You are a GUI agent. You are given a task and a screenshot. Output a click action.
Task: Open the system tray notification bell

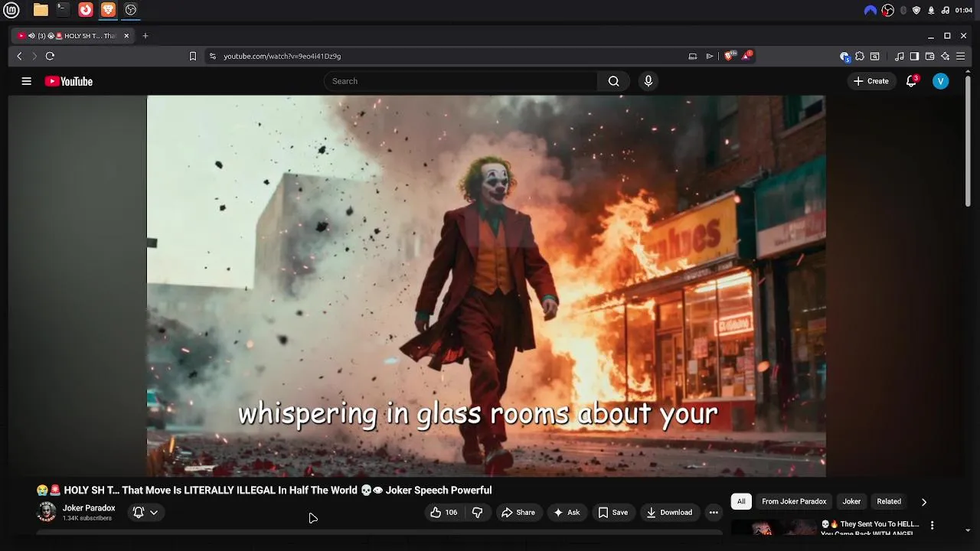[931, 10]
